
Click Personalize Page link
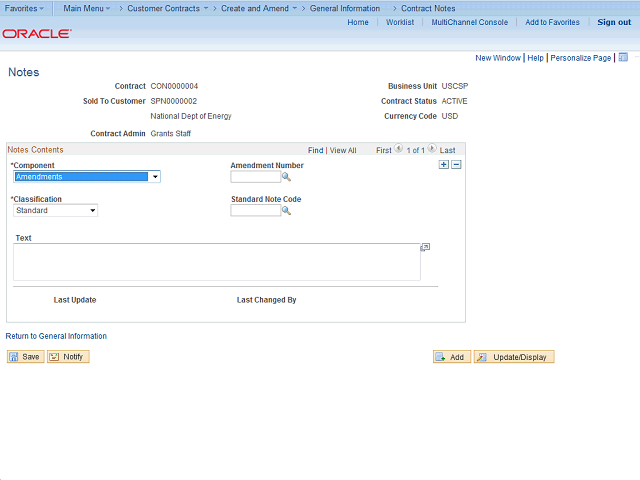[x=580, y=58]
